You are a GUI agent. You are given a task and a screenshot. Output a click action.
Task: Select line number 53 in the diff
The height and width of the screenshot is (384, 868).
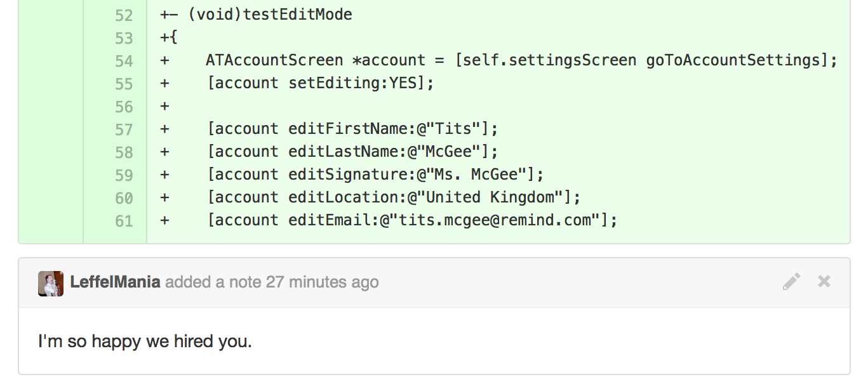point(124,38)
